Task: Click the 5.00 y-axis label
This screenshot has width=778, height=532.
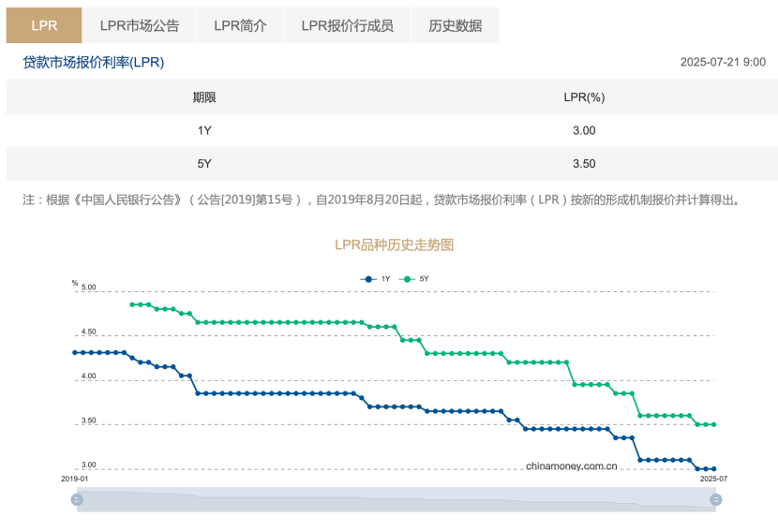Action: click(x=88, y=287)
